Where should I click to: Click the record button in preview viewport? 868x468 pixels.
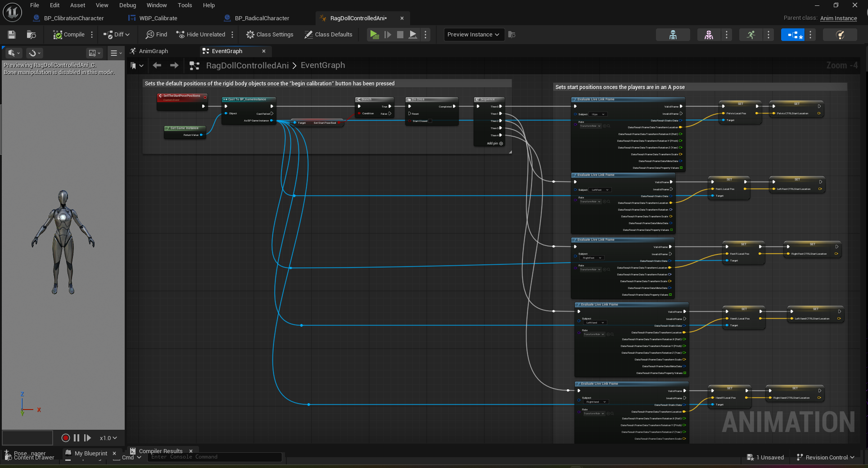coord(66,438)
